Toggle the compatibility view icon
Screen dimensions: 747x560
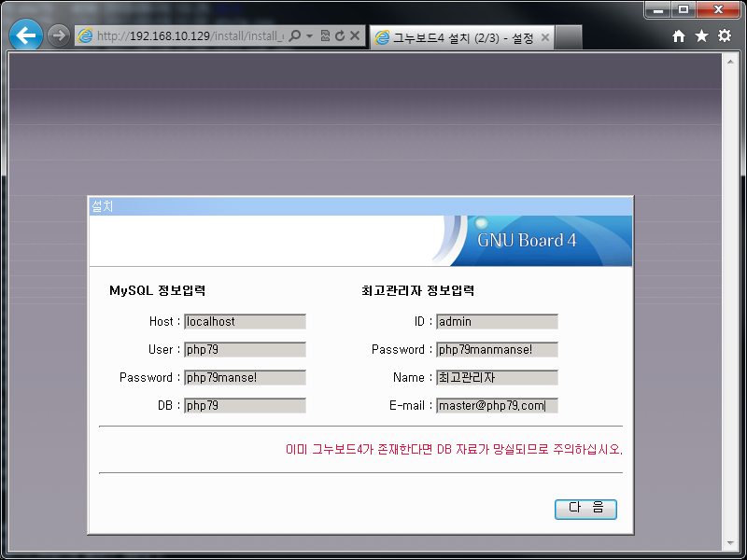(325, 35)
